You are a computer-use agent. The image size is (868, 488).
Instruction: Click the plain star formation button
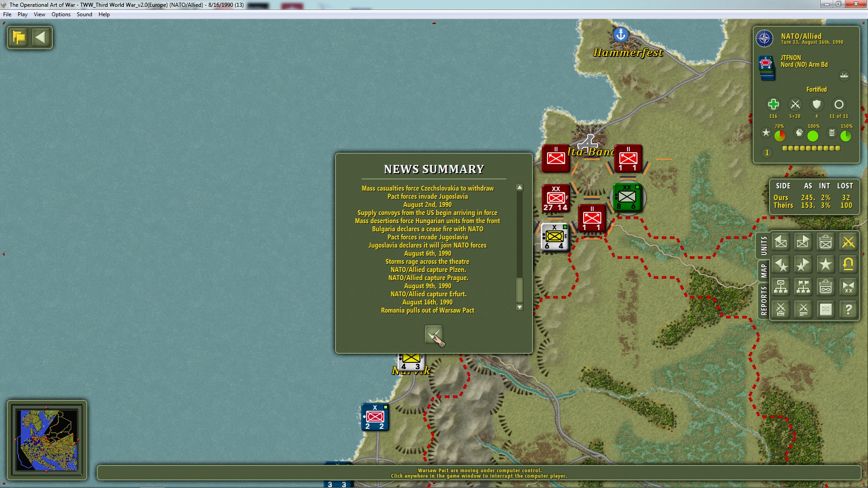point(826,265)
